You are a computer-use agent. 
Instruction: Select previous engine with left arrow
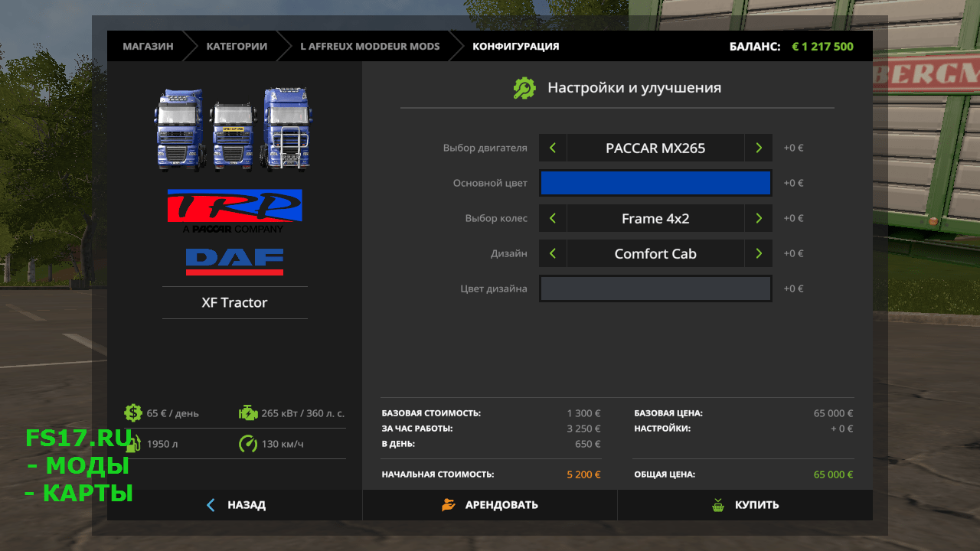[x=553, y=148]
